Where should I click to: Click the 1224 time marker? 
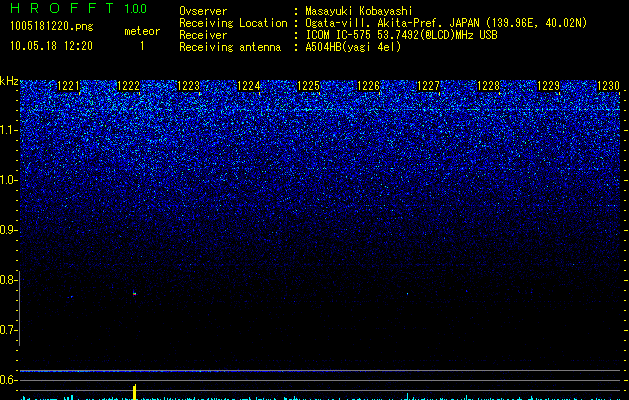[x=249, y=86]
